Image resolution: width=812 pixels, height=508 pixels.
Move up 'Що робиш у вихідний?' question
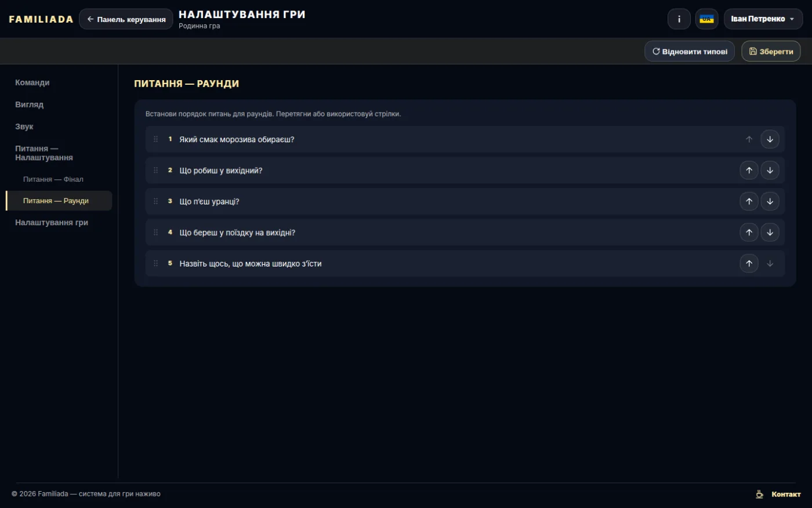coord(749,170)
